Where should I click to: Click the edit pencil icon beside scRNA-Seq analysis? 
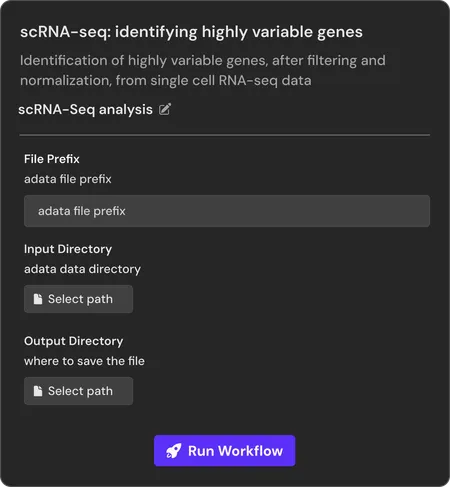pyautogui.click(x=165, y=109)
